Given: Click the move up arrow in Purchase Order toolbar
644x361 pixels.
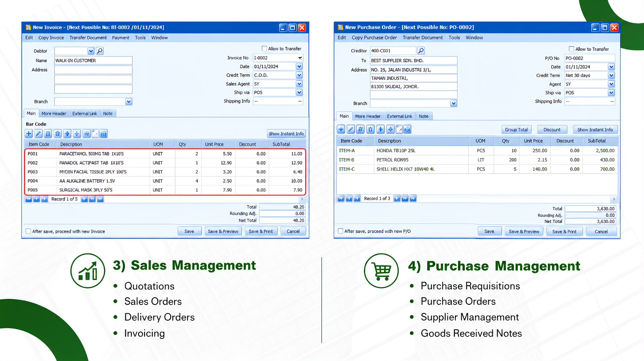Looking at the screenshot, I should tap(381, 129).
